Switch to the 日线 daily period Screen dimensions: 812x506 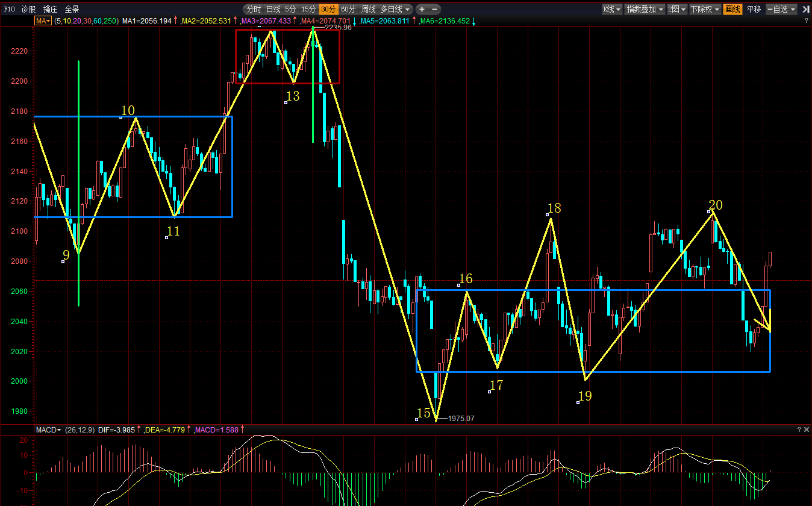point(273,10)
